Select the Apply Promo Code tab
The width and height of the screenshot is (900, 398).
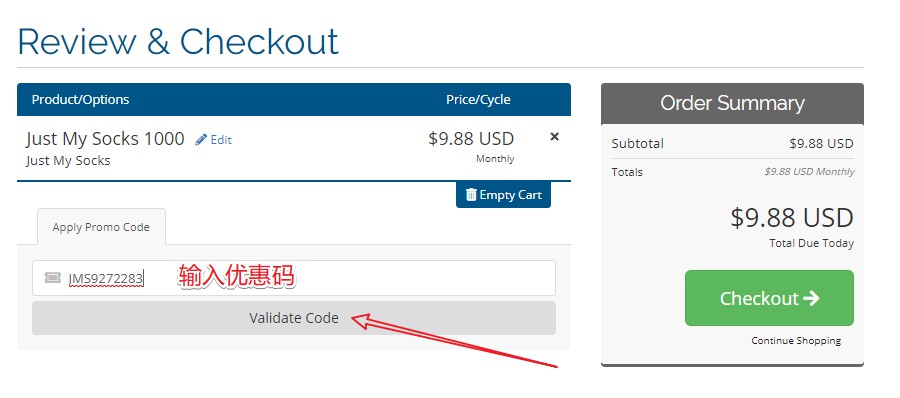point(101,227)
